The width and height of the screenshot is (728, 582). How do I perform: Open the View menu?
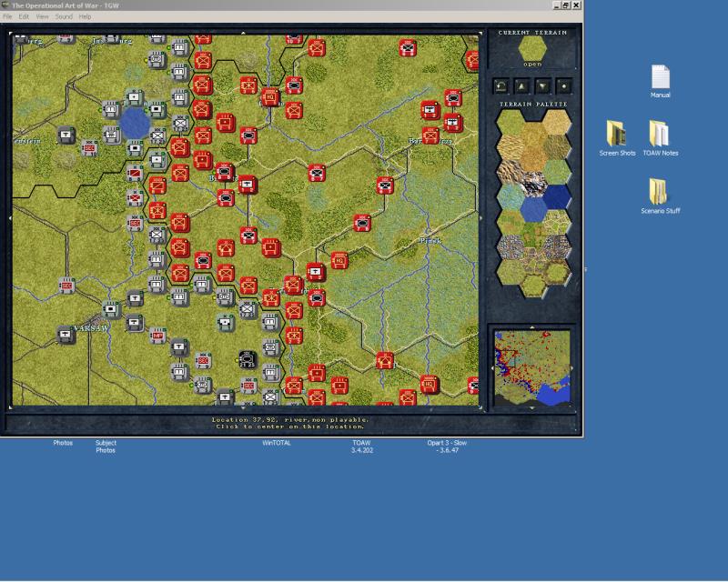point(42,16)
